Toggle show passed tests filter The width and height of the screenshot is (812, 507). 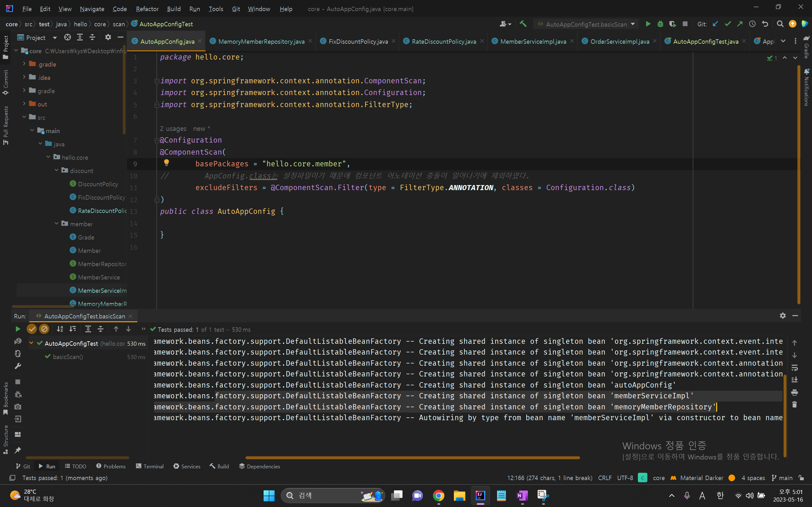(31, 329)
